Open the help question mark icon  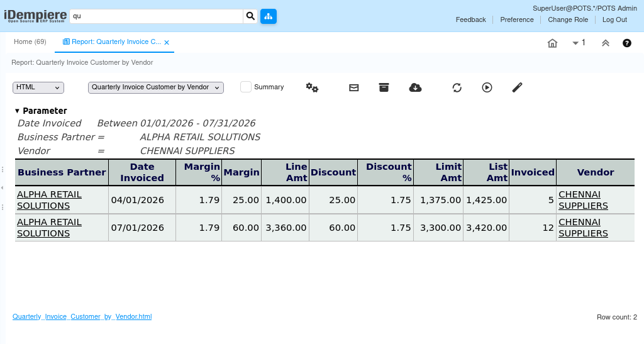(x=627, y=43)
